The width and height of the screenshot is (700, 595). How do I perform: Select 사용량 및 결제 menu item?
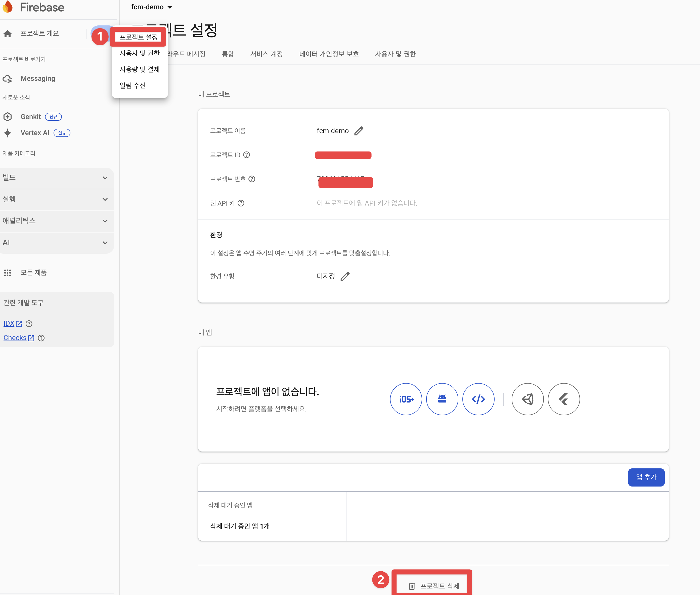click(x=140, y=69)
